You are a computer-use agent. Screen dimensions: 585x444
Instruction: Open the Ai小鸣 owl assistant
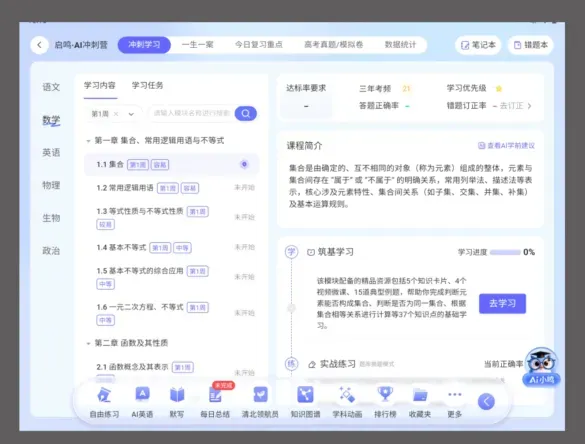542,367
